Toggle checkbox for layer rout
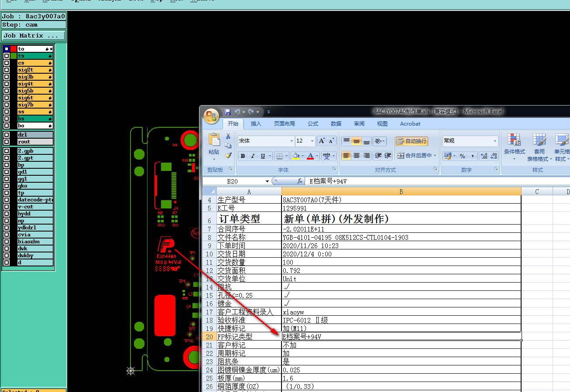 (x=6, y=142)
